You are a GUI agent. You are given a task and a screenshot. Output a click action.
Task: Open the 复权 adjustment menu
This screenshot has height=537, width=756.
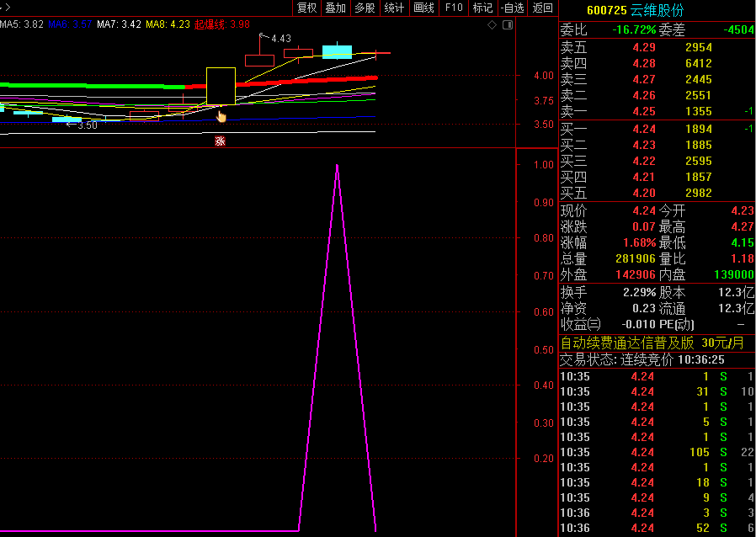(307, 8)
